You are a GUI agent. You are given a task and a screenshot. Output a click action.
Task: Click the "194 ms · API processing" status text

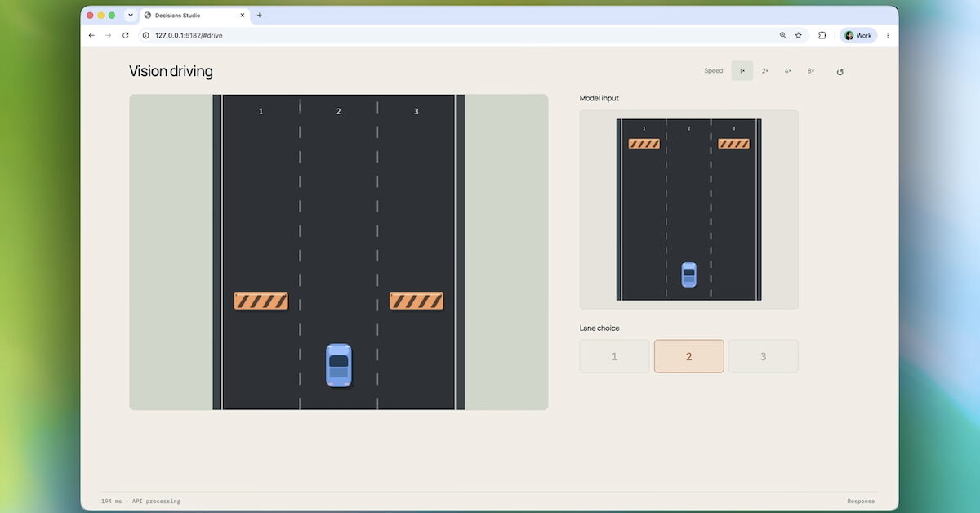(x=140, y=501)
